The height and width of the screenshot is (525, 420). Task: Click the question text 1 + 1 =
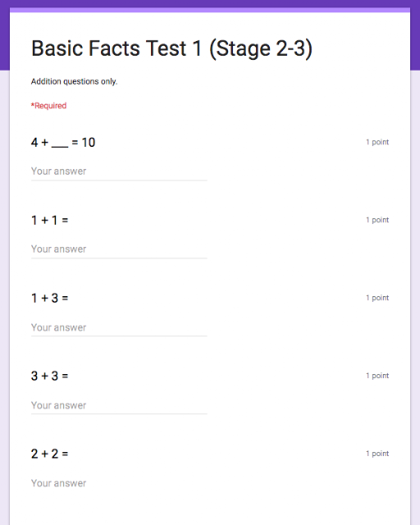pyautogui.click(x=49, y=221)
